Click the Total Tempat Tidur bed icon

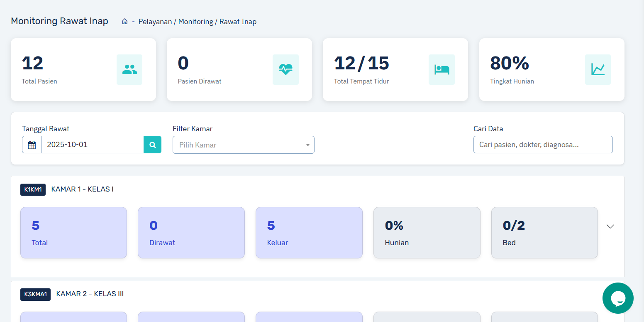click(442, 69)
